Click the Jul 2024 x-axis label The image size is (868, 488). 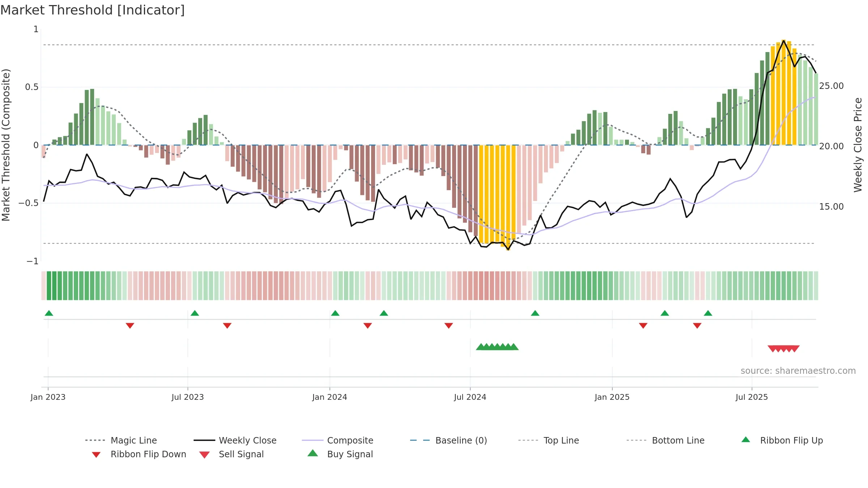470,397
